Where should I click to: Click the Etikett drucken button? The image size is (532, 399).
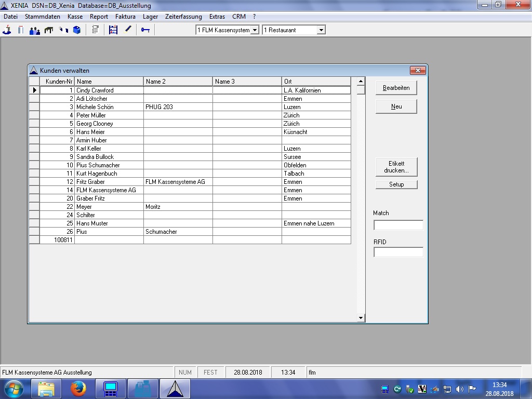(396, 167)
